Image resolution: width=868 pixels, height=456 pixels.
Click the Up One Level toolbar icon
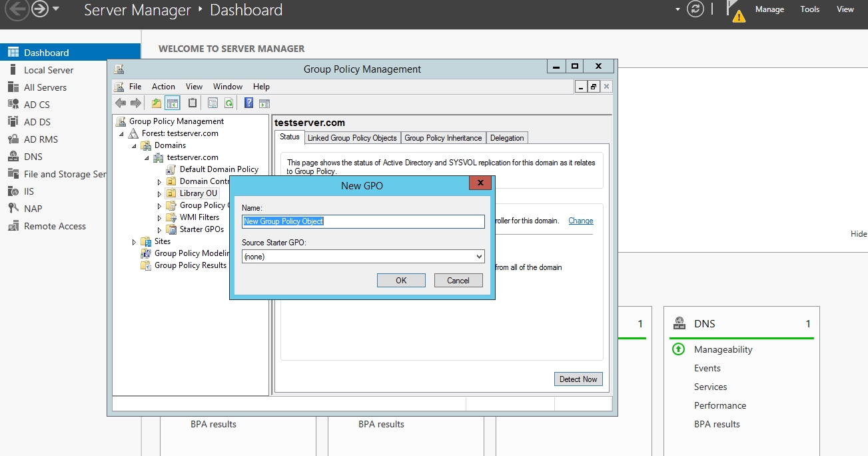pyautogui.click(x=157, y=103)
